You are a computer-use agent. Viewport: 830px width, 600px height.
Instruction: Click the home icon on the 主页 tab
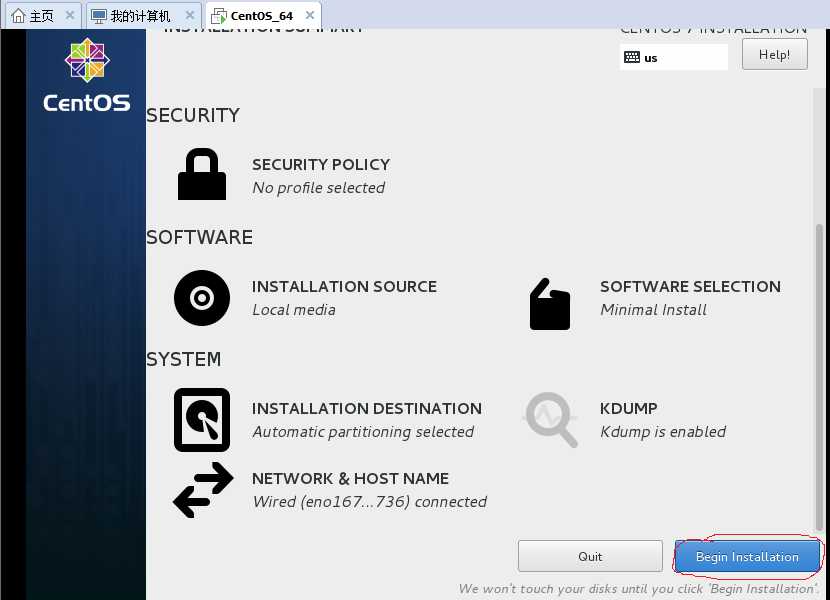[x=19, y=16]
